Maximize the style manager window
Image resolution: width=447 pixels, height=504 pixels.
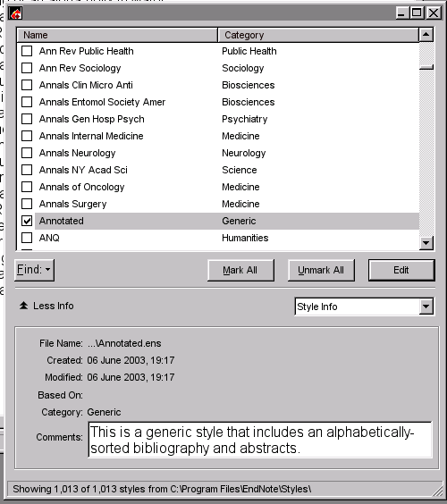click(x=417, y=13)
